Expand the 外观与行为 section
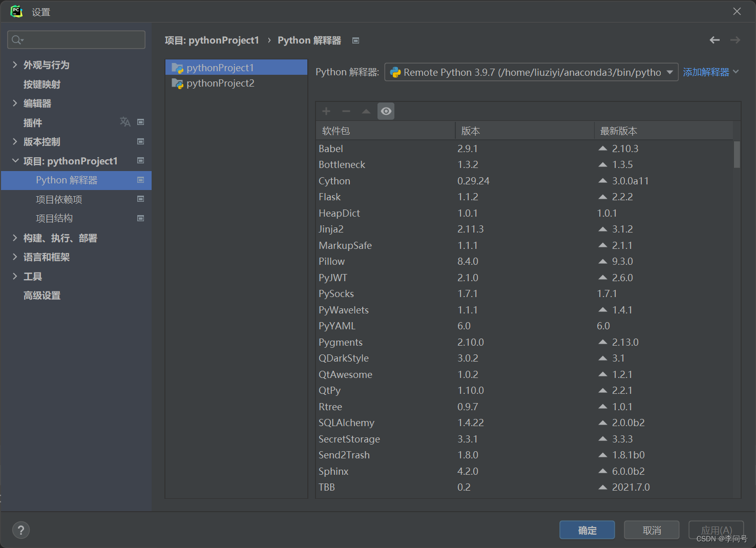The width and height of the screenshot is (756, 548). pos(15,65)
